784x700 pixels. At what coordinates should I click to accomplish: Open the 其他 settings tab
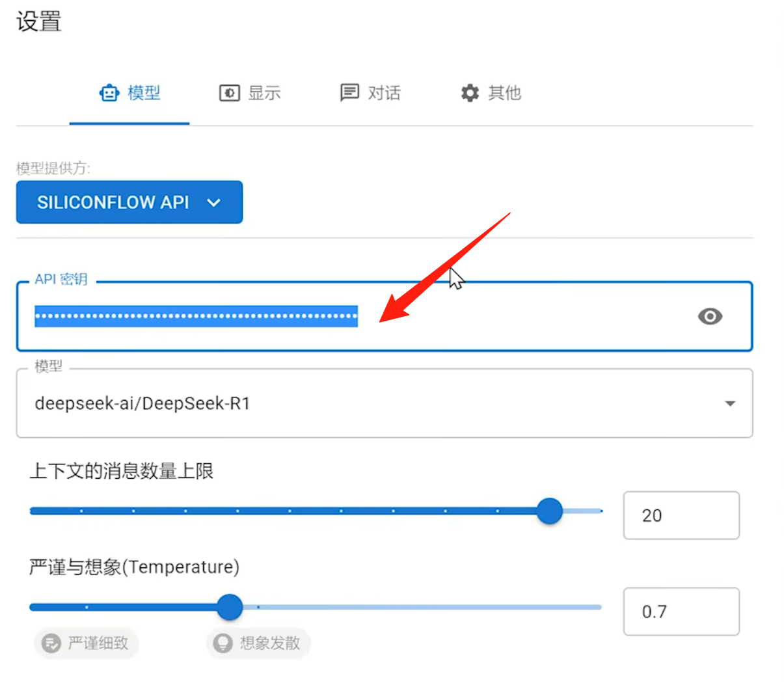pyautogui.click(x=491, y=93)
